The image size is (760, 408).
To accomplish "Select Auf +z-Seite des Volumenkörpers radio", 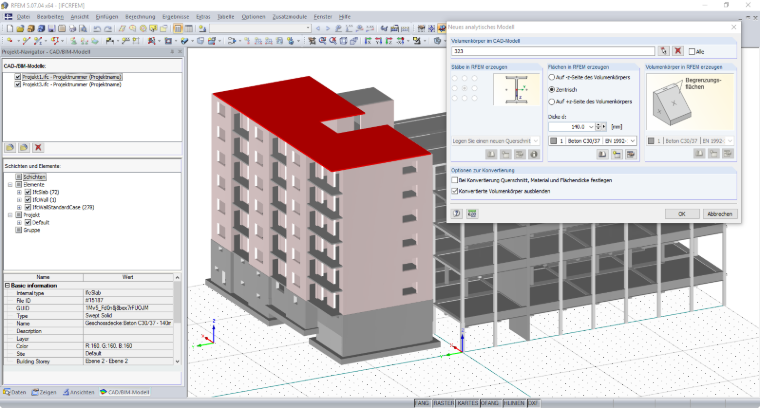I will (552, 102).
